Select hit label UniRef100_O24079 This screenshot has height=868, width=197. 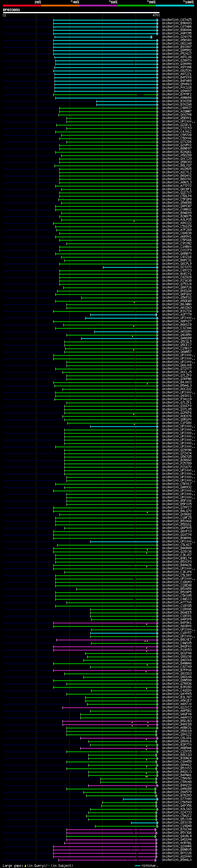click(x=177, y=37)
